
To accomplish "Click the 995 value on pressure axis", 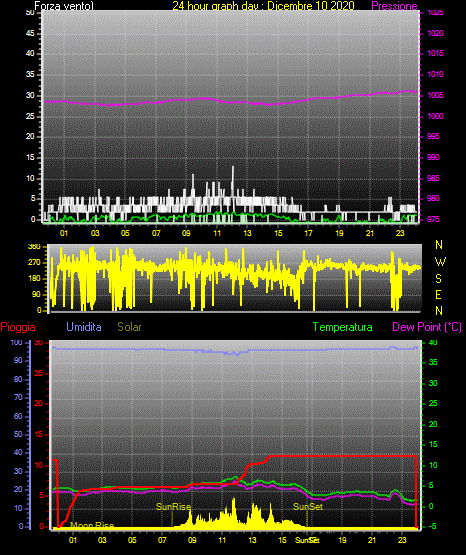I will coord(433,136).
